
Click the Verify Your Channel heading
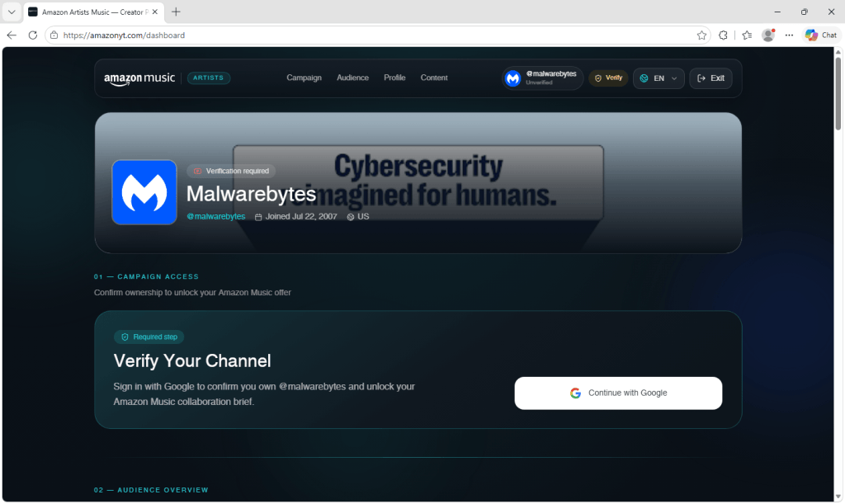(191, 360)
